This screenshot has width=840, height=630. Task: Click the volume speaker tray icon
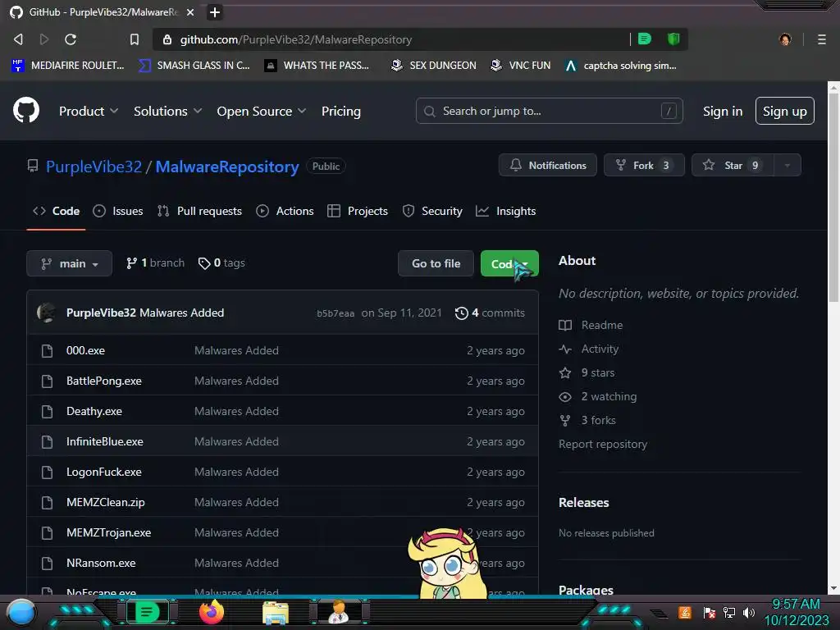[749, 612]
